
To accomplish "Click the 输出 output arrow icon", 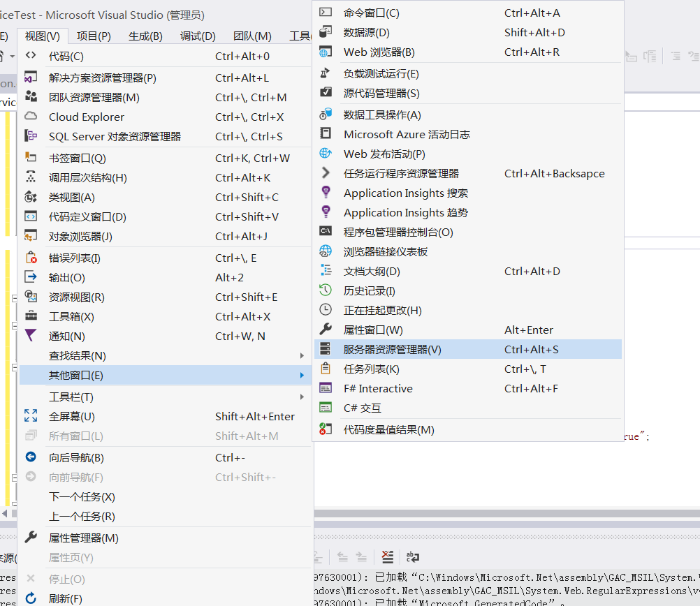I will [x=30, y=276].
